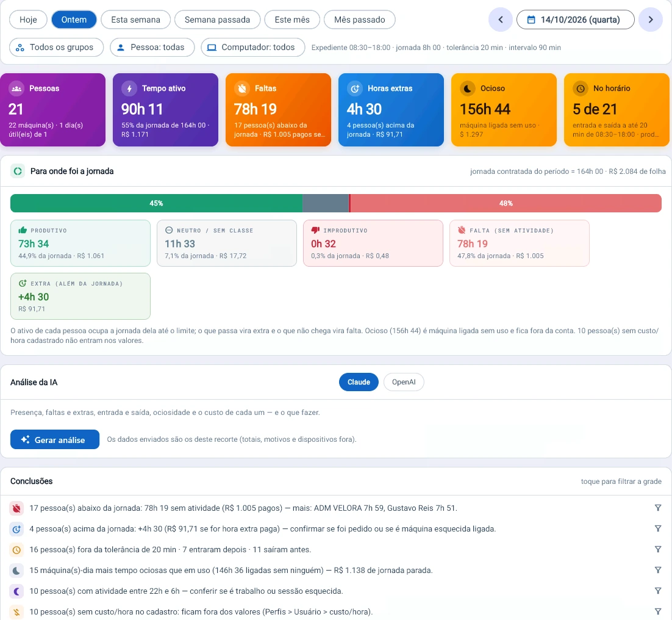The height and width of the screenshot is (620, 672).
Task: Select the Ontem period tab
Action: point(74,20)
